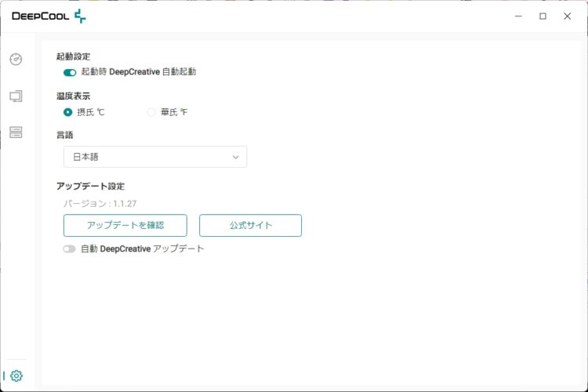Disable the 起動時 DeepCreative 自動起動 toggle
This screenshot has width=588, height=392.
[70, 72]
